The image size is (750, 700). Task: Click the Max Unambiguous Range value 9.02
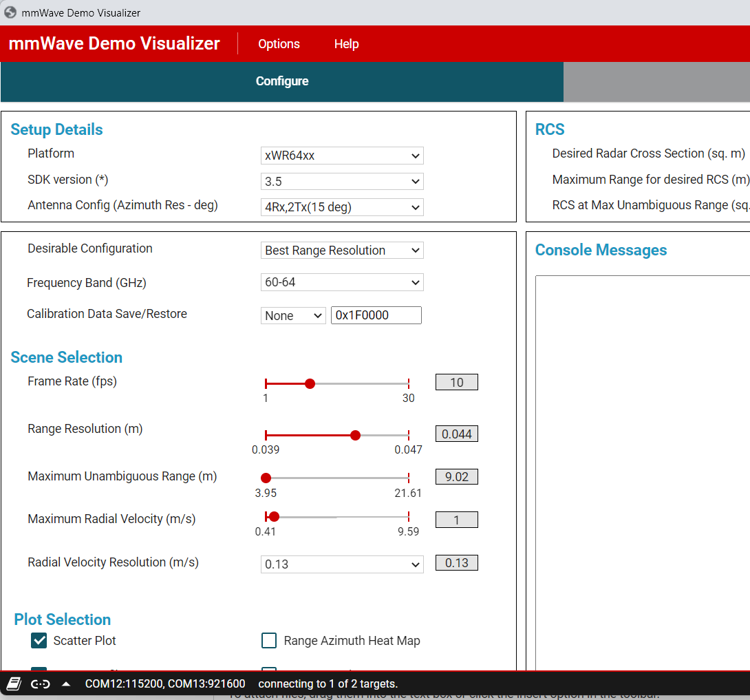click(456, 476)
